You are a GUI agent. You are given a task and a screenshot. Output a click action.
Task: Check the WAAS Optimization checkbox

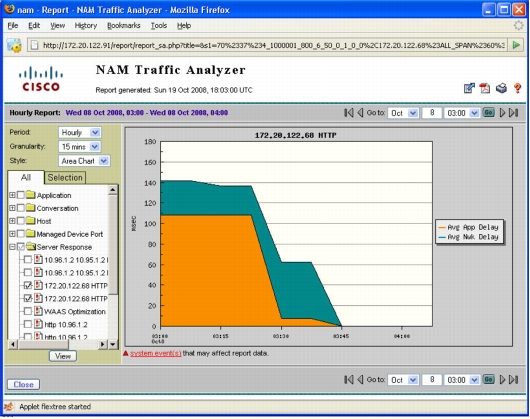[28, 311]
